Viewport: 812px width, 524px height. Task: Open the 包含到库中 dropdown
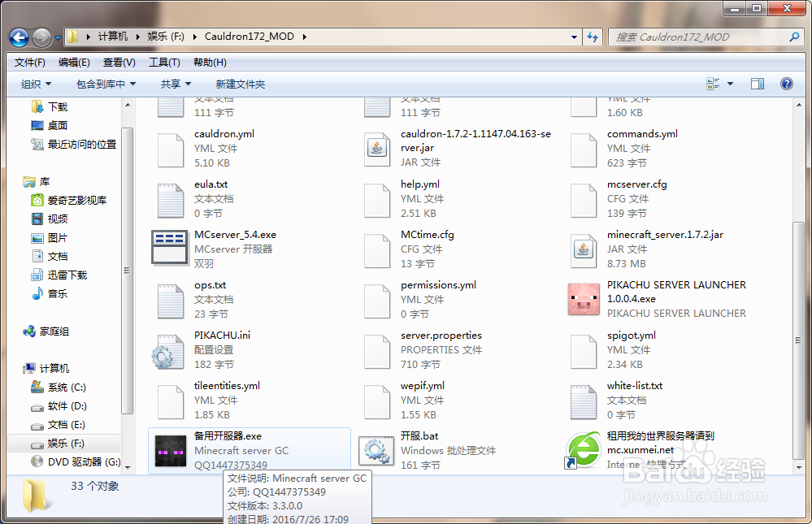click(106, 84)
